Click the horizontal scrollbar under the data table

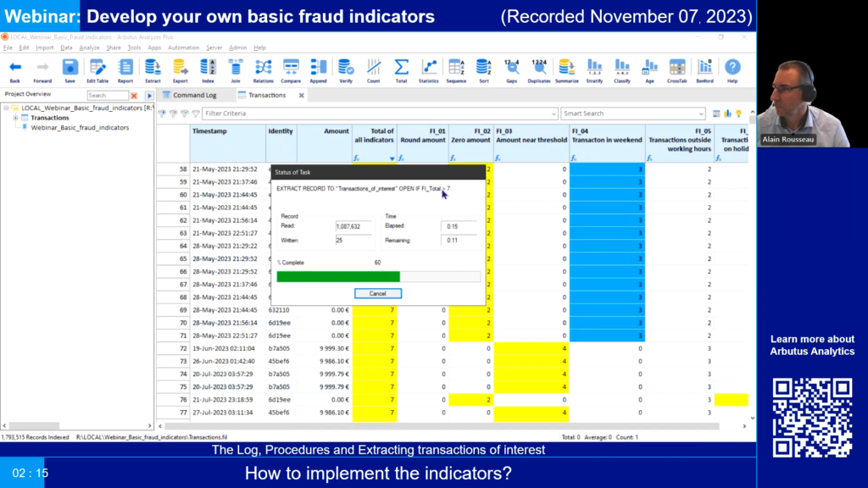[x=442, y=426]
